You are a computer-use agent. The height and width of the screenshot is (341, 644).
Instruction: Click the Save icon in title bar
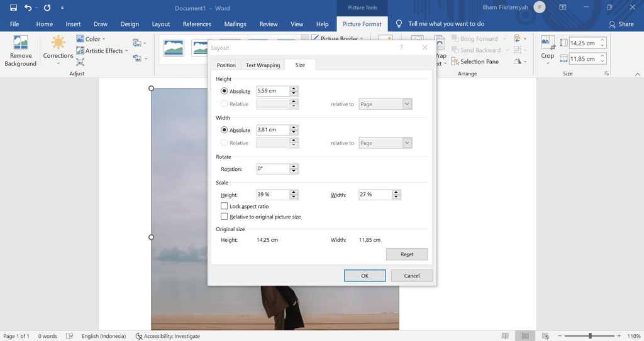point(14,8)
